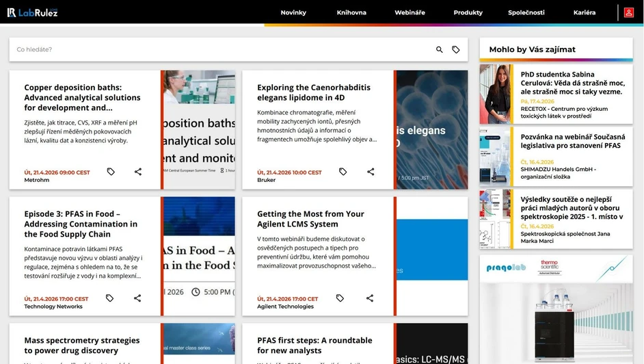Click PFAS in Food thumbnail image

tap(199, 257)
